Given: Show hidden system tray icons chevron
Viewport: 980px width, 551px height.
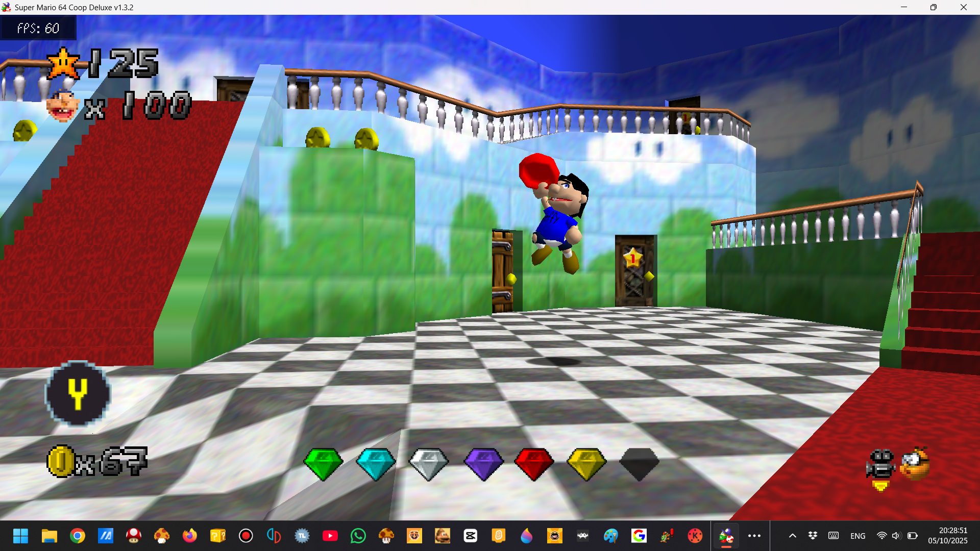Looking at the screenshot, I should pyautogui.click(x=793, y=536).
